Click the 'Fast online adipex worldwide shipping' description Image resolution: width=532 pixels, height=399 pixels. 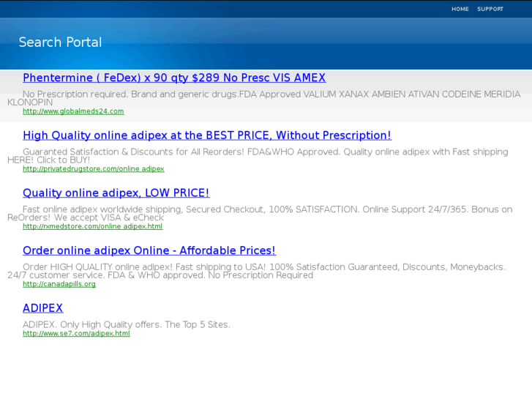tap(260, 213)
